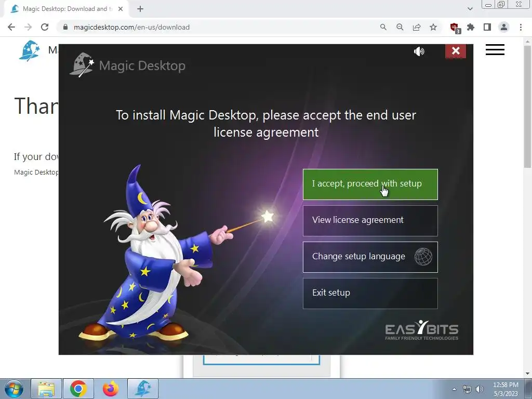The width and height of the screenshot is (532, 399).
Task: Click the forward navigation arrow
Action: 28,27
